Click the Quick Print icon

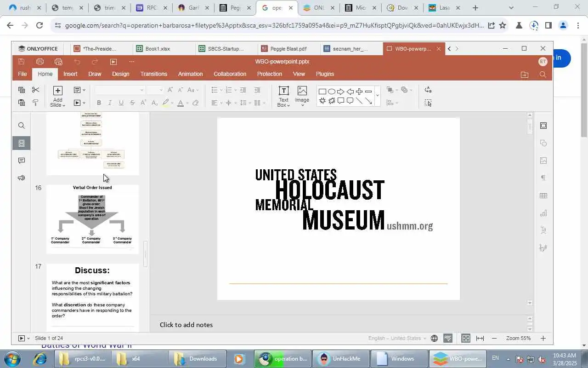click(x=58, y=62)
